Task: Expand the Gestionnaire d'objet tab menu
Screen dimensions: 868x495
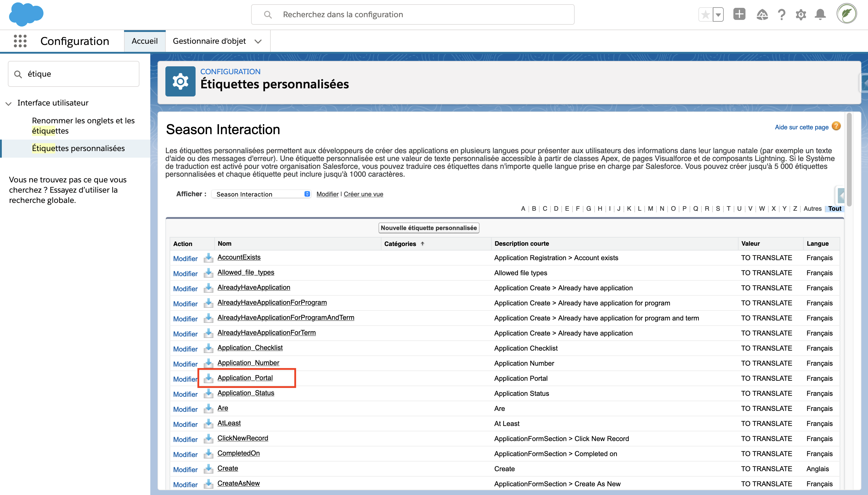Action: [258, 42]
